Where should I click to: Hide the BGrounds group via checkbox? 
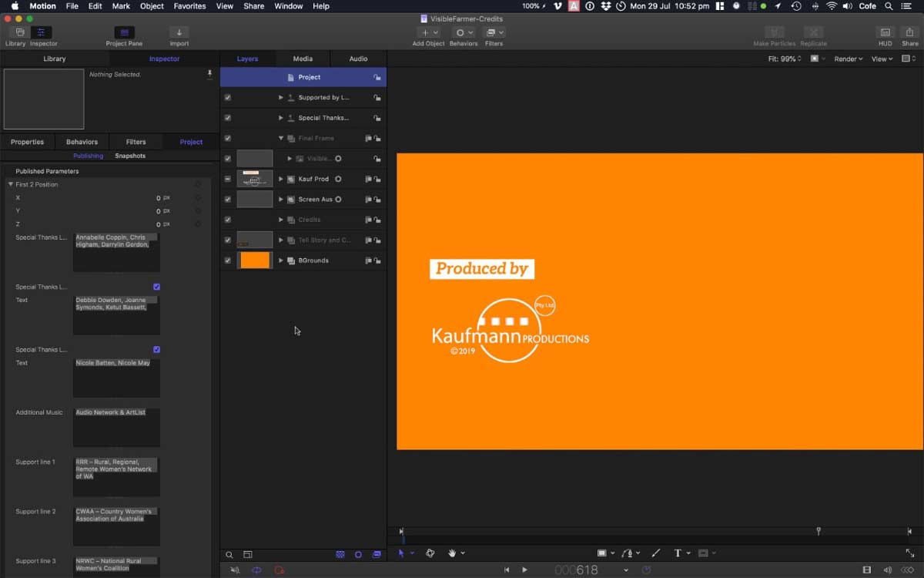tap(228, 260)
